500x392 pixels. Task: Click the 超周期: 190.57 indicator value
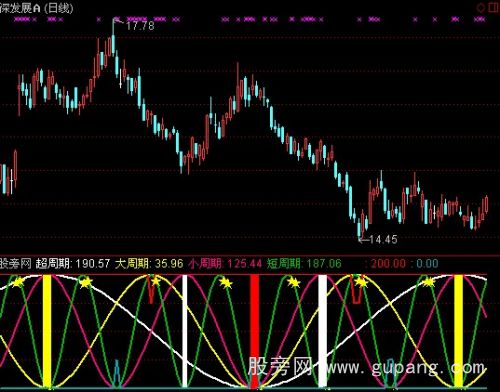73,264
